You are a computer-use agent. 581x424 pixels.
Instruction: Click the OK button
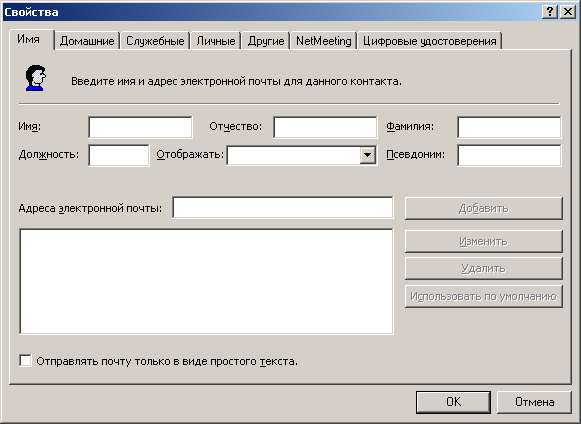(453, 402)
